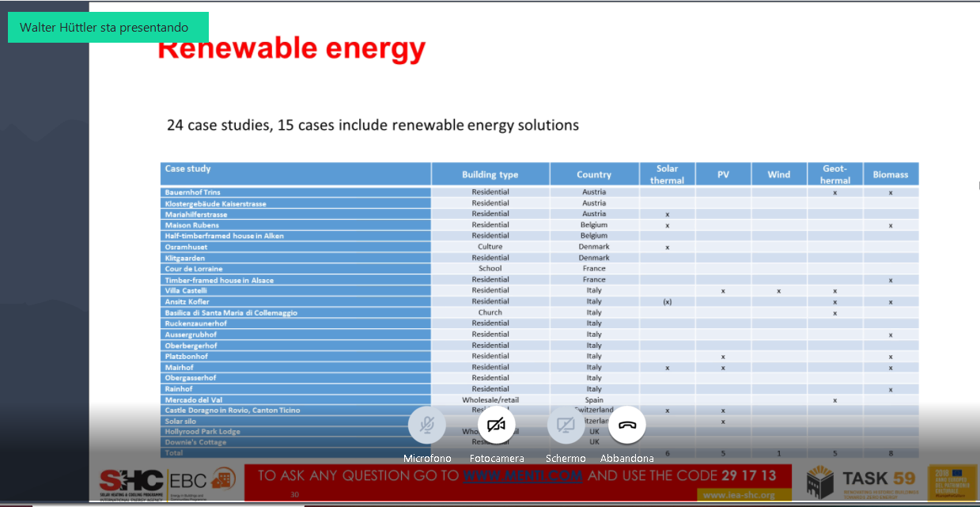This screenshot has width=980, height=507.
Task: Click the 'Spain' country cell
Action: click(594, 399)
